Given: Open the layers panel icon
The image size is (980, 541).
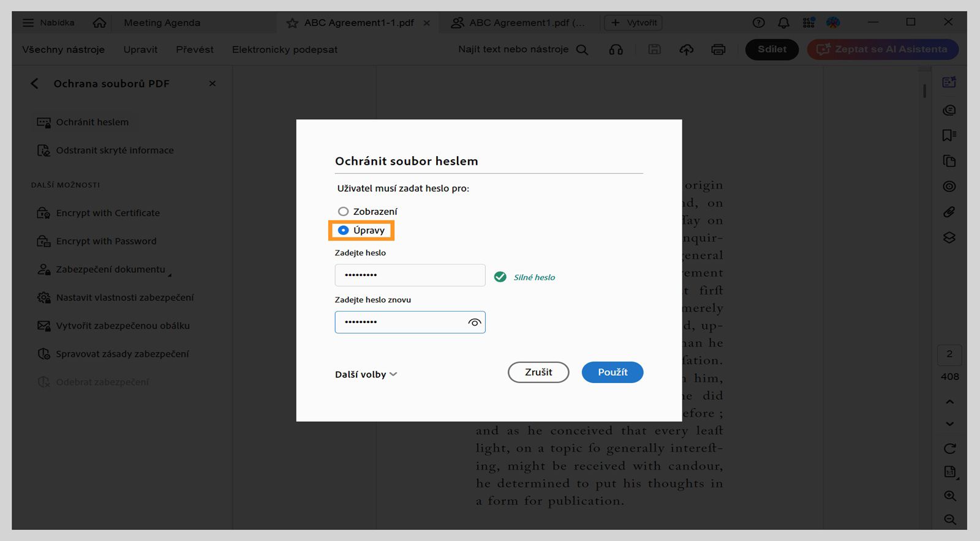Looking at the screenshot, I should pyautogui.click(x=949, y=237).
